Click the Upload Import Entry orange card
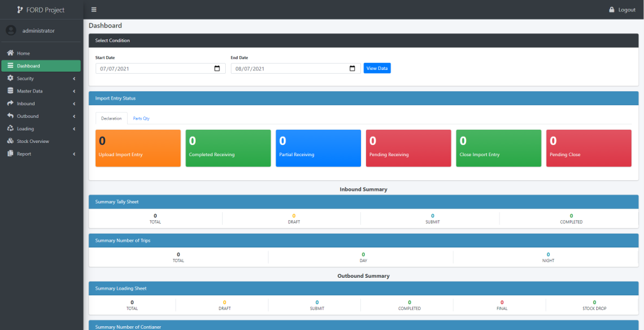The height and width of the screenshot is (330, 644). 138,148
